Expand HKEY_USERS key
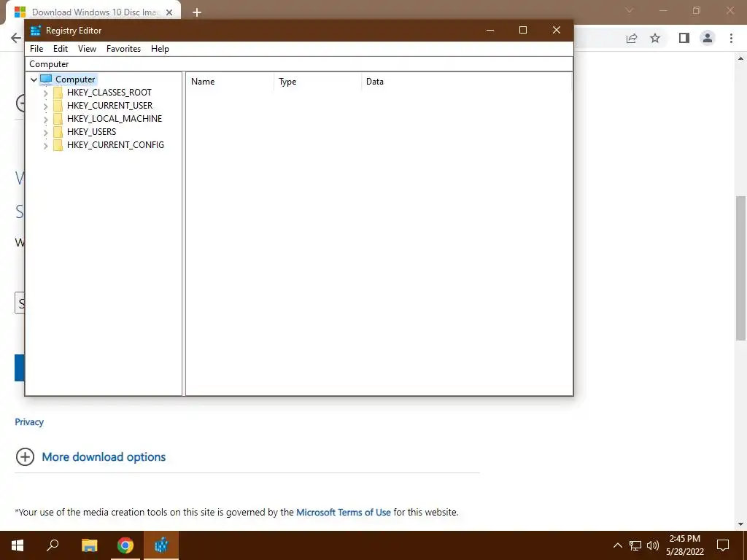This screenshot has height=560, width=747. (46, 132)
